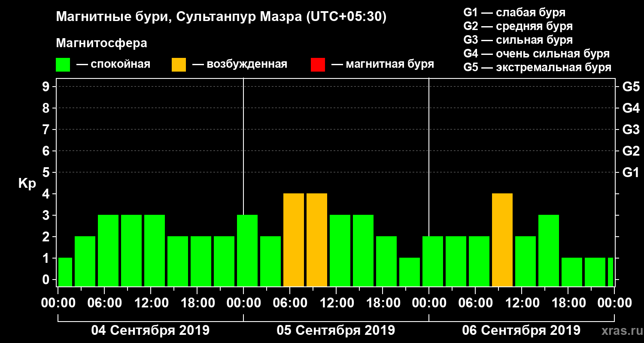Click the first orange Kp 4 bar on 05 Сентября
This screenshot has height=343, width=644.
point(294,240)
